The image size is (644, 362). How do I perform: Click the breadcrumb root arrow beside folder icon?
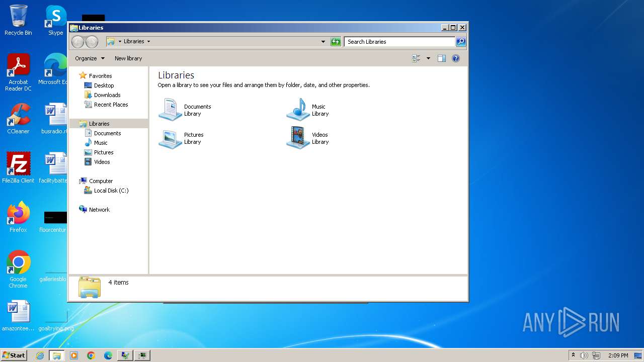pos(120,42)
